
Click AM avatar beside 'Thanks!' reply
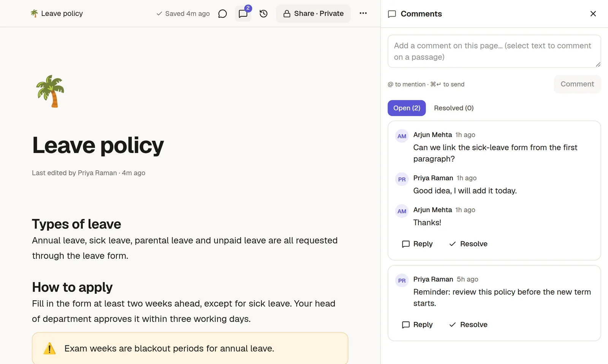click(x=402, y=211)
